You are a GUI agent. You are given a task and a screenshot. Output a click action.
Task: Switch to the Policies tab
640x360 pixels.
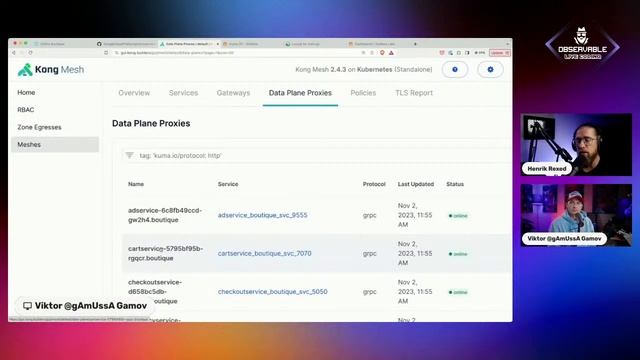tap(363, 93)
